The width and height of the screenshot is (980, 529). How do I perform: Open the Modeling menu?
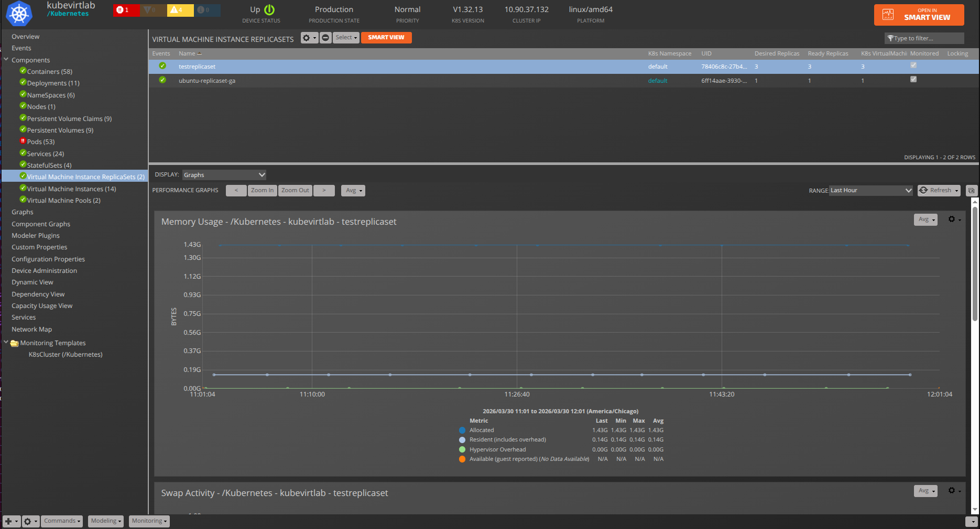(106, 521)
